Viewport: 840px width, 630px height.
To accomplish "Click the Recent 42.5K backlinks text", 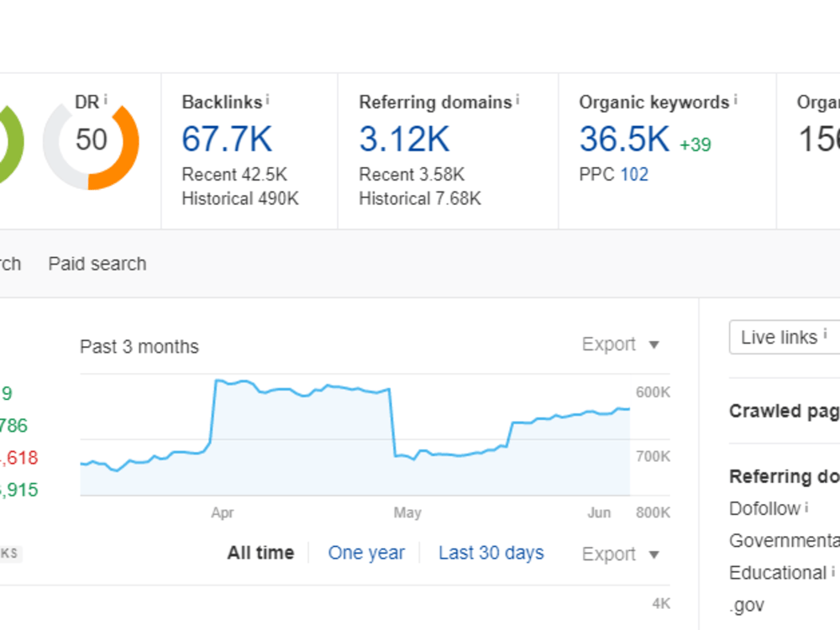I will click(x=234, y=175).
